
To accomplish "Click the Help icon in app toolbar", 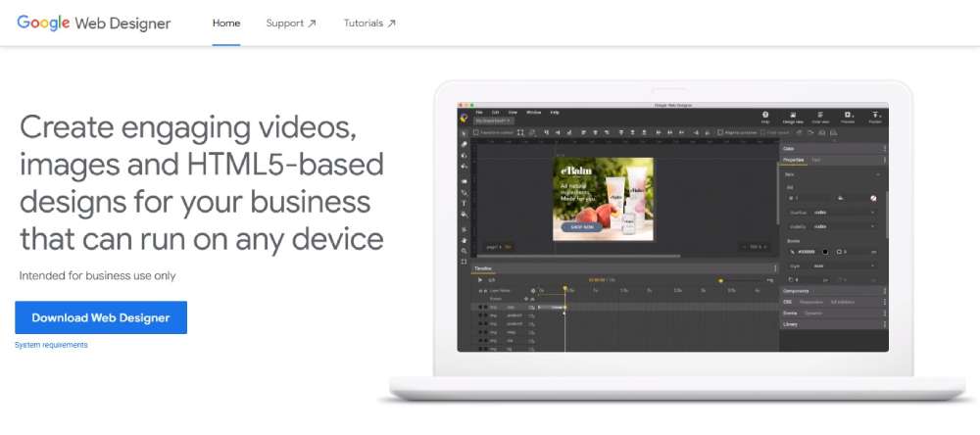I will (x=765, y=117).
